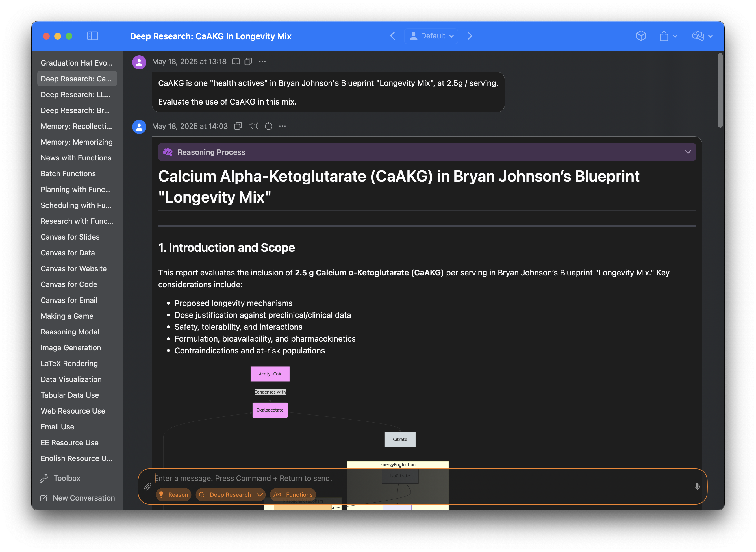Open the LaTeX Rendering conversation

coord(69,364)
